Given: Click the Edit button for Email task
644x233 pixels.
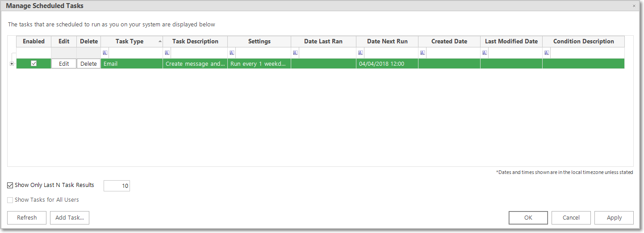Looking at the screenshot, I should click(x=64, y=64).
